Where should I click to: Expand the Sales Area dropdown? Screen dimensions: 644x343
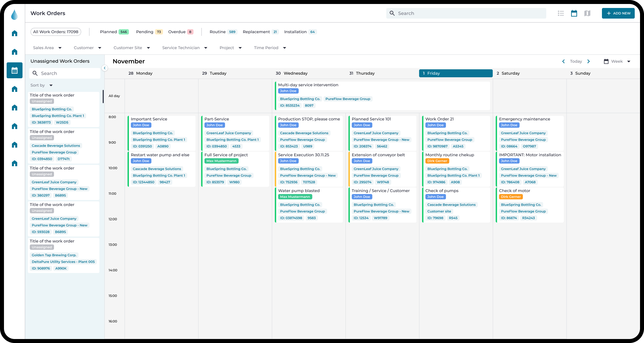47,48
